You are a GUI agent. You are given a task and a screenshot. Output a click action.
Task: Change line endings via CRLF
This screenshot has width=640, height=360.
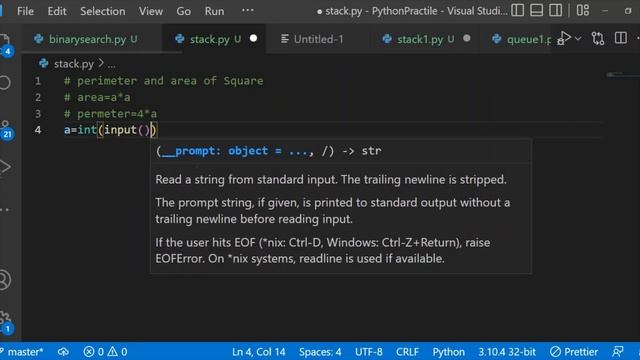407,352
